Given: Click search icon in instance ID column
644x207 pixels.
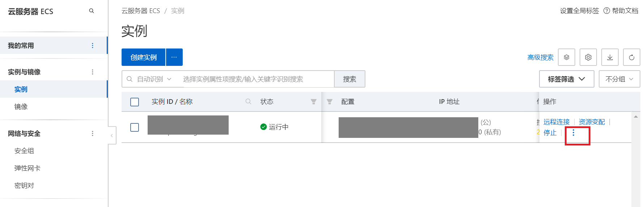Looking at the screenshot, I should pos(248,102).
